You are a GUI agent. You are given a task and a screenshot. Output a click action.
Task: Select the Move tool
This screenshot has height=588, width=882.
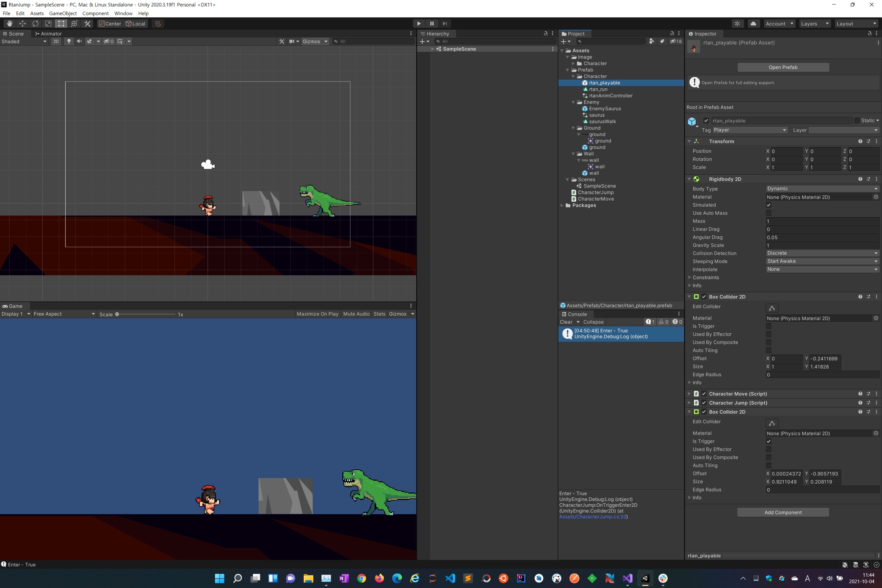(23, 24)
